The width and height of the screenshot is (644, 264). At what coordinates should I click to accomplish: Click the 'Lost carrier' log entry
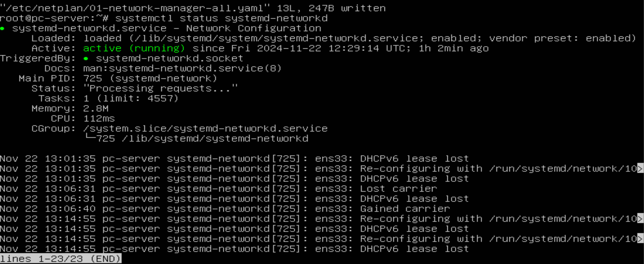[399, 189]
